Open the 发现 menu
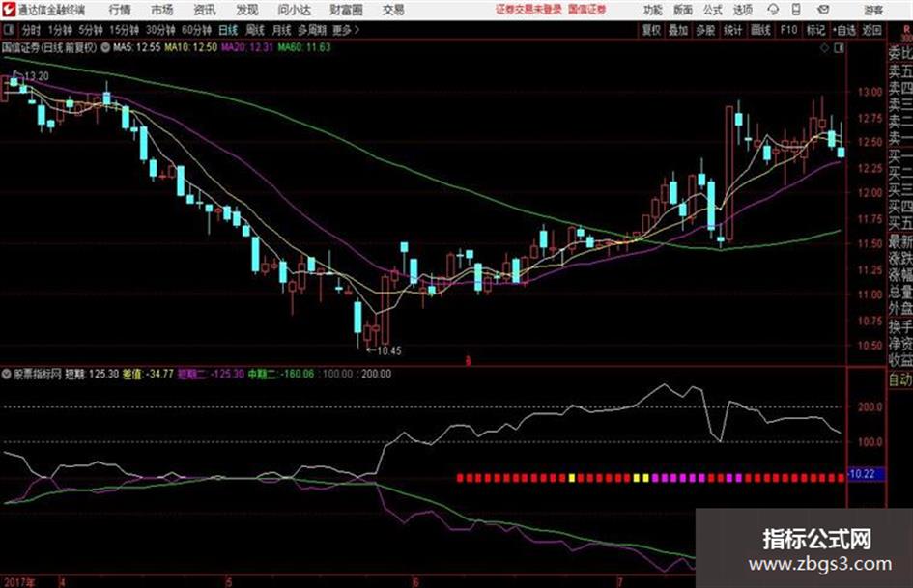Screen dimensions: 913x588 pos(247,10)
